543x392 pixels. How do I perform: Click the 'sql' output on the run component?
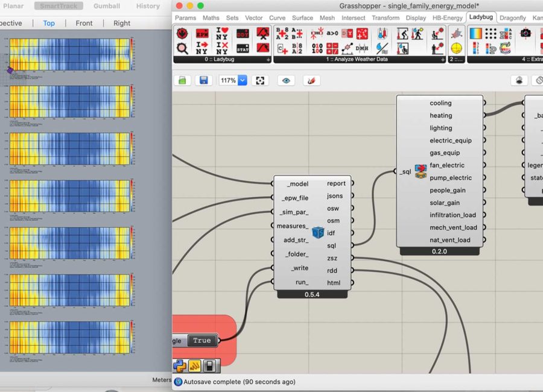331,245
